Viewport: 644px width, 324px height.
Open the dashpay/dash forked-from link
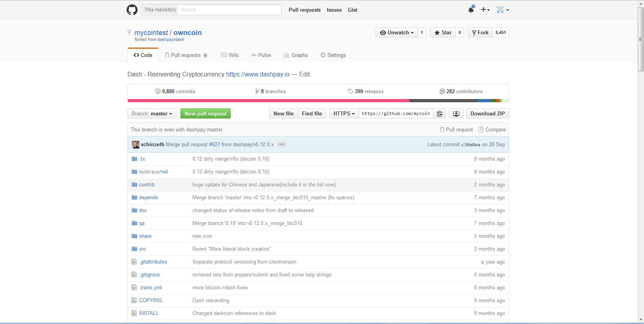(x=171, y=40)
